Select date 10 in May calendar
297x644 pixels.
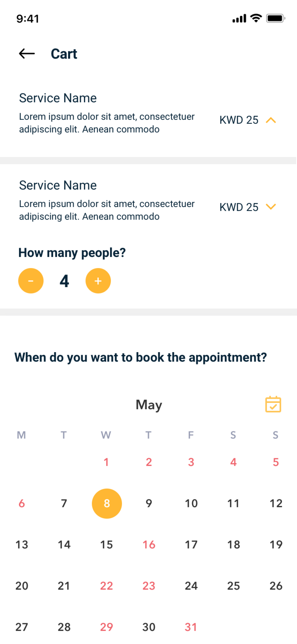click(191, 503)
